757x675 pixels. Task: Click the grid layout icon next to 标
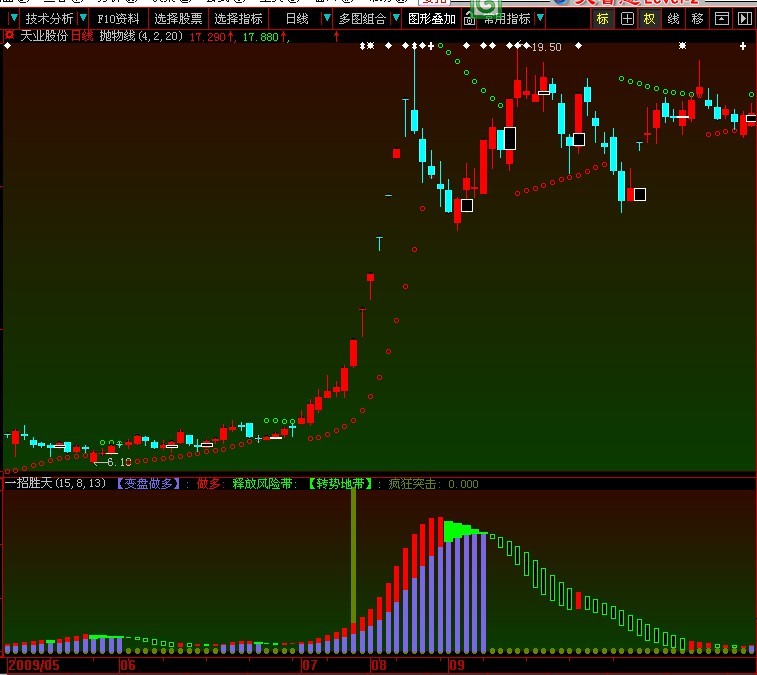point(627,19)
